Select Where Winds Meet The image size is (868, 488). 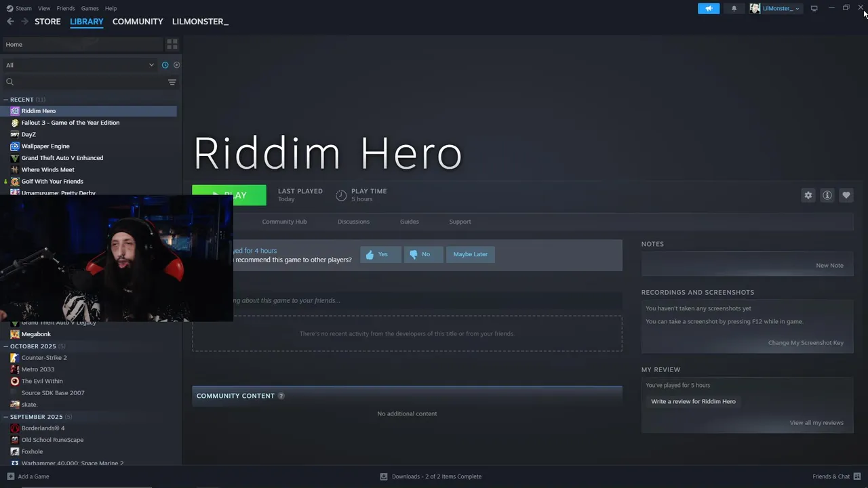click(47, 169)
